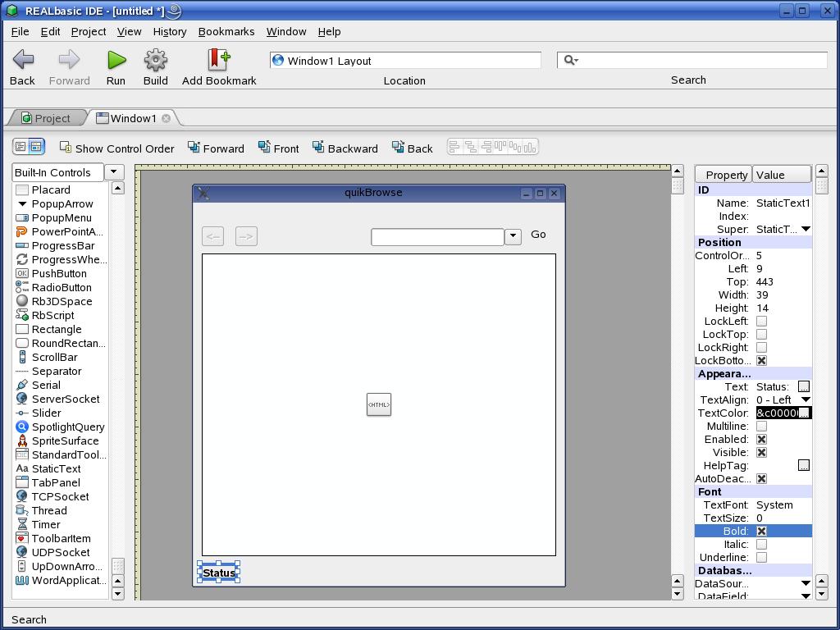Click the Value column header
This screenshot has height=630, width=840.
pos(782,175)
